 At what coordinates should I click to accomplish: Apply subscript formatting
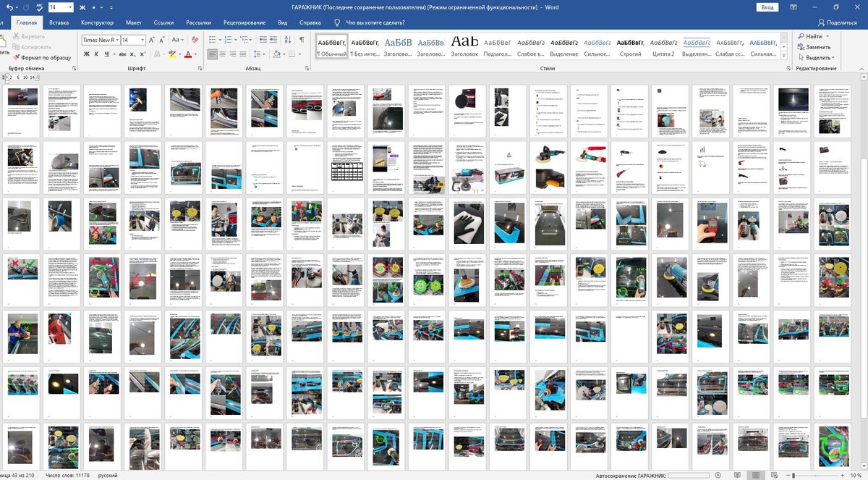pos(134,54)
